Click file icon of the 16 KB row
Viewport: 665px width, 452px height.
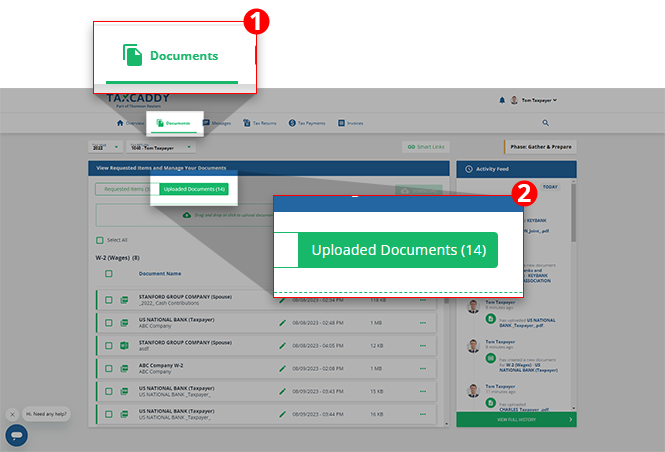(124, 414)
